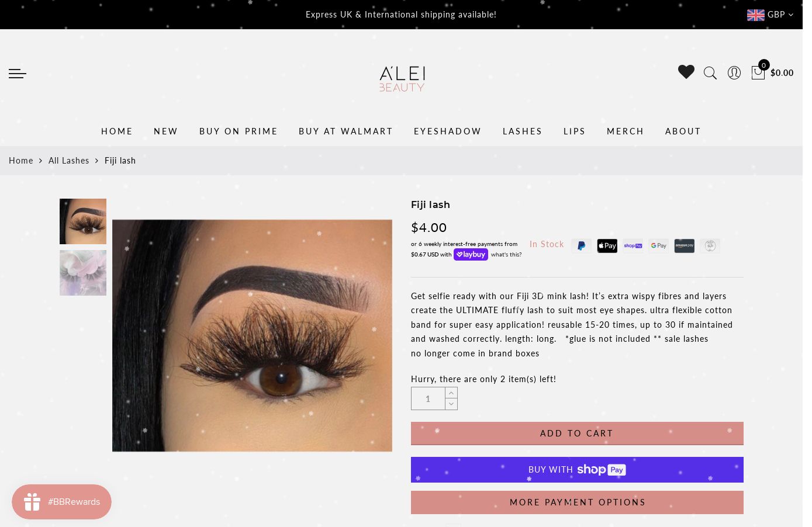Expand the GBP currency dropdown

770,15
